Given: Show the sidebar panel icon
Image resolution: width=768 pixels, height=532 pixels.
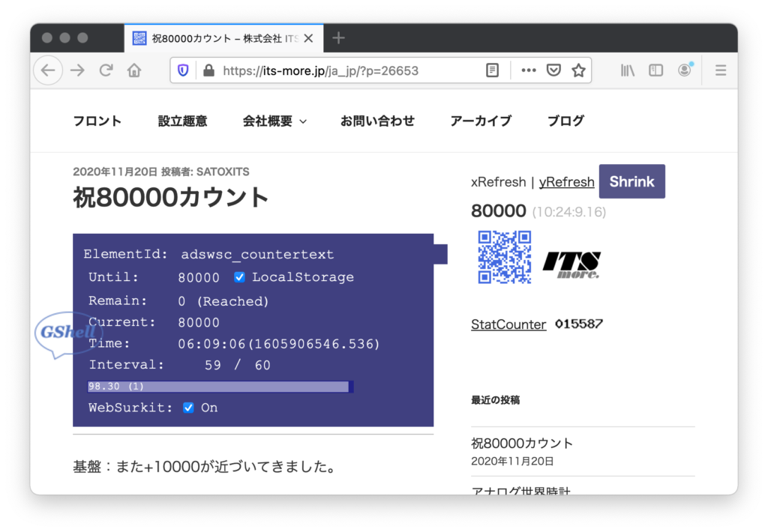Looking at the screenshot, I should pos(656,70).
